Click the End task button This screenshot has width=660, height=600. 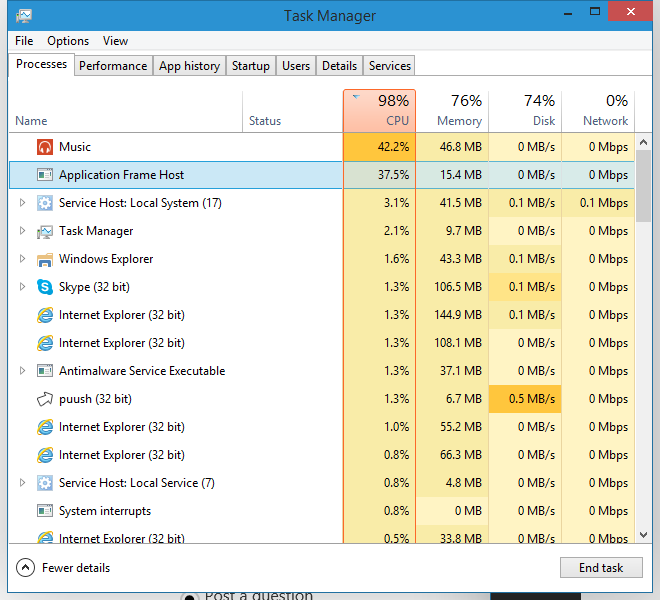click(601, 568)
